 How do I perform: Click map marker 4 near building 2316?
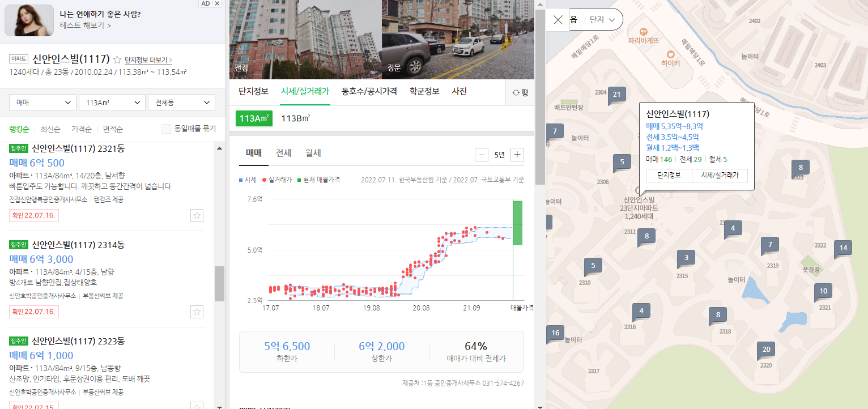641,312
